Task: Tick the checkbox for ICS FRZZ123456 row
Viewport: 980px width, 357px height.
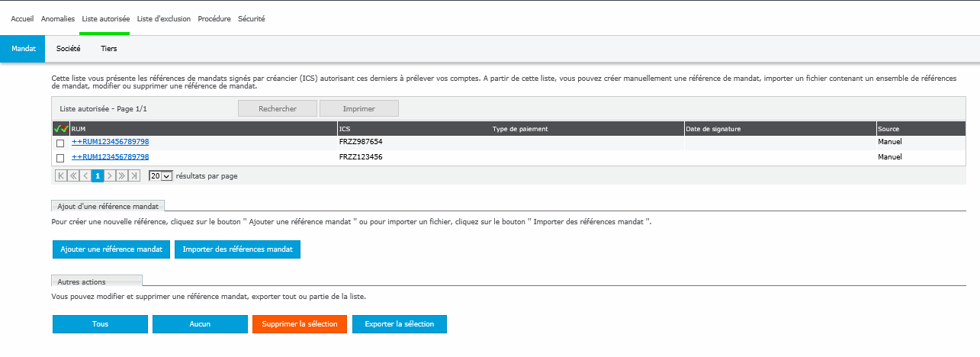Action: (x=60, y=158)
